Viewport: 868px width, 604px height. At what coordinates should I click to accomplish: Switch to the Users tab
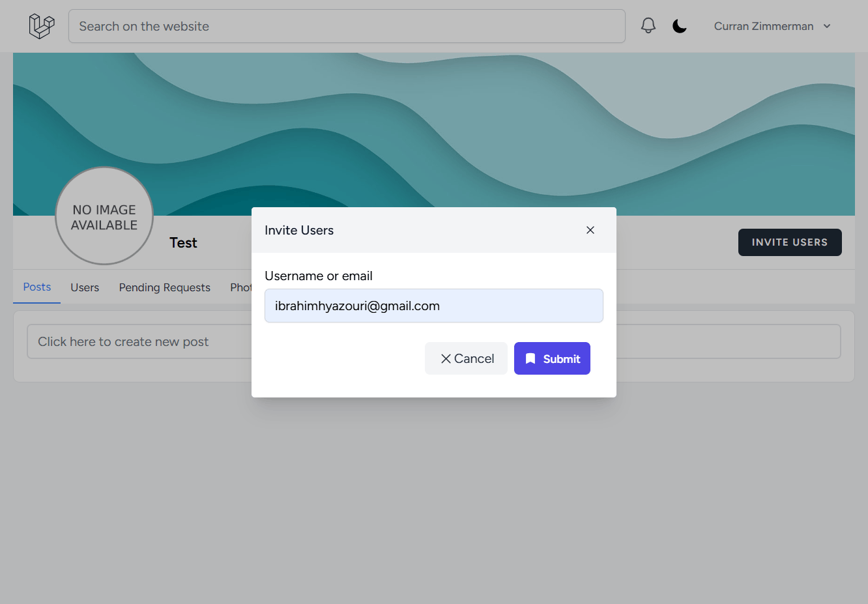85,288
